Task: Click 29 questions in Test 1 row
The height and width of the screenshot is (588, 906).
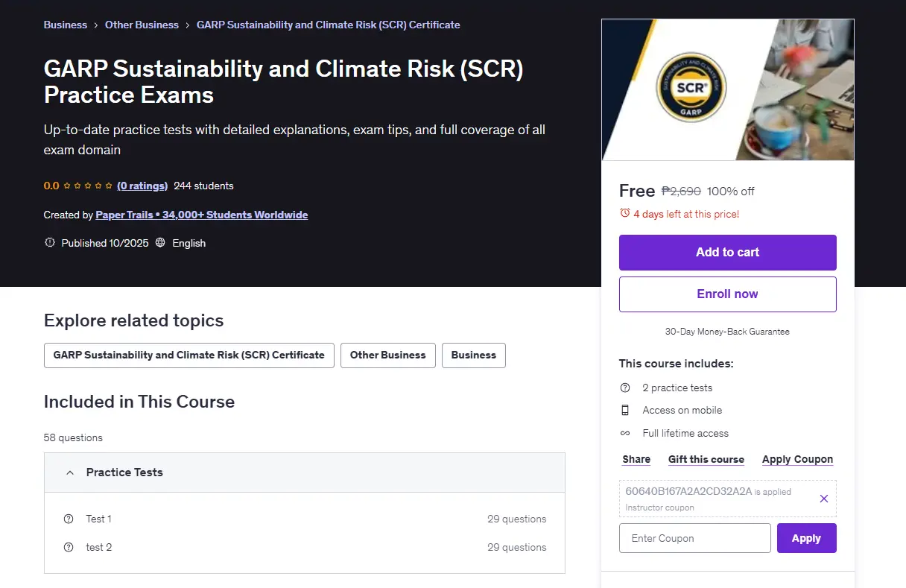Action: (x=517, y=519)
